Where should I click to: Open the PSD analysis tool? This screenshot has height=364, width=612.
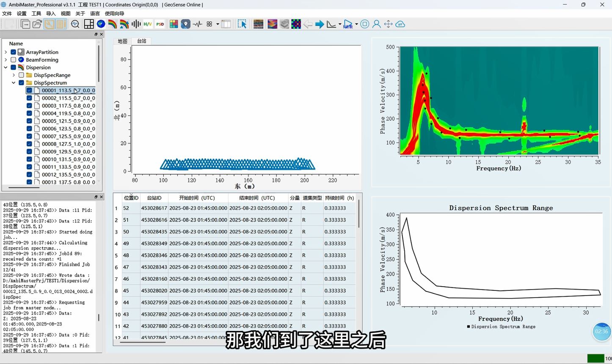160,24
